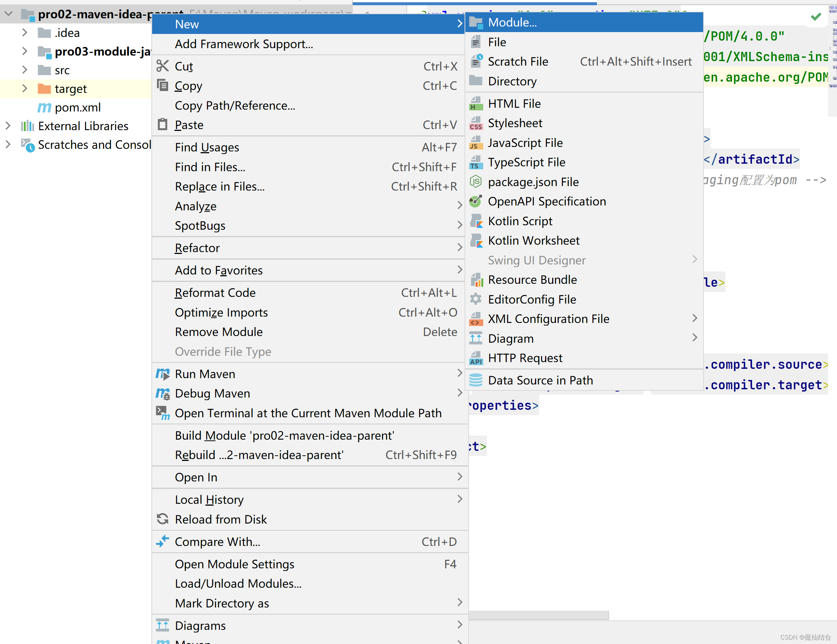Open Mark Directory as submenu
Screen dimensions: 837x644
(310, 603)
